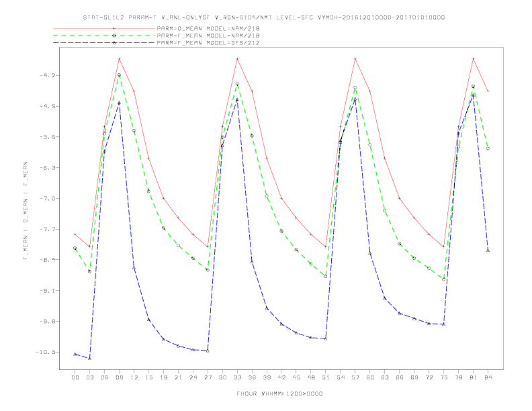This screenshot has height=411, width=532.
Task: Click x-axis tick label 27
Action: 208,377
